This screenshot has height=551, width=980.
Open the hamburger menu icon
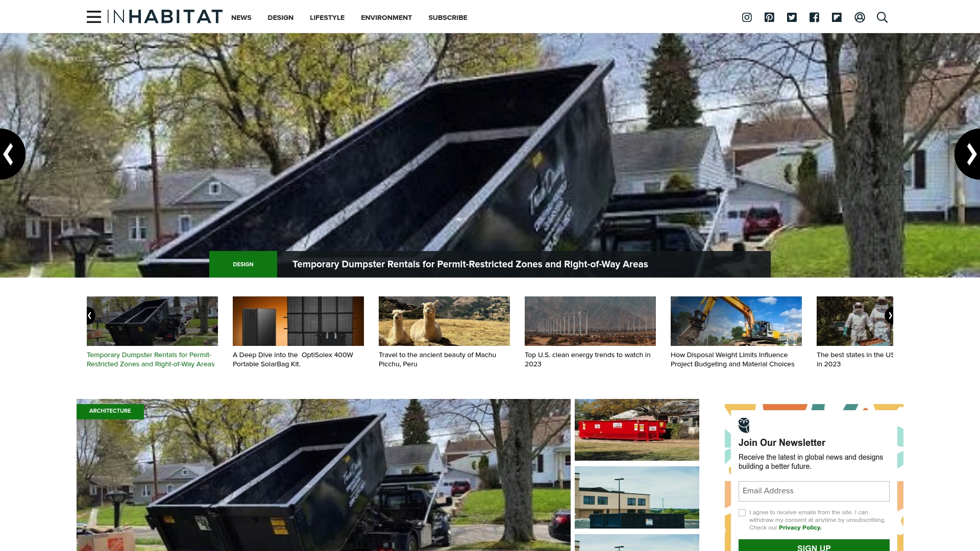pos(94,17)
